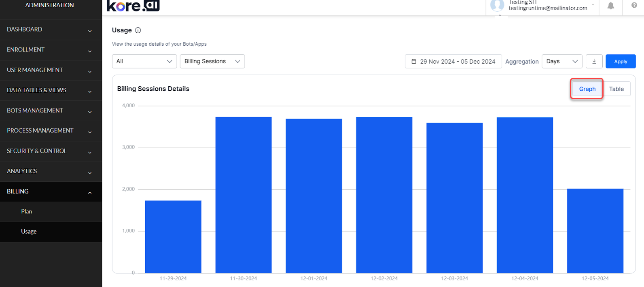Viewport: 644px width, 287px height.
Task: Switch to Graph view
Action: pyautogui.click(x=587, y=89)
